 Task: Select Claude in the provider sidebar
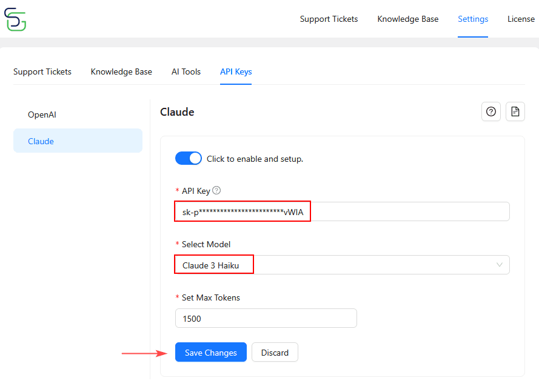[x=41, y=141]
